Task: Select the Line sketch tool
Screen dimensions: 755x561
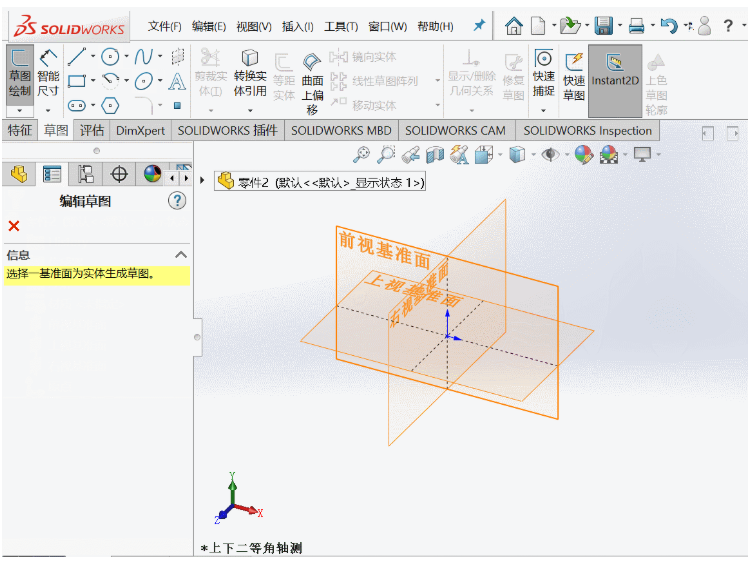Action: point(77,56)
